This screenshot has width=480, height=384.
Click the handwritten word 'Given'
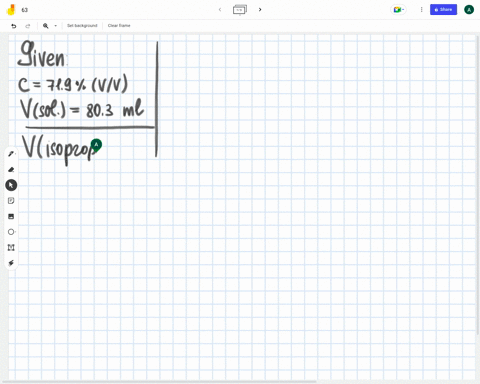[x=42, y=54]
